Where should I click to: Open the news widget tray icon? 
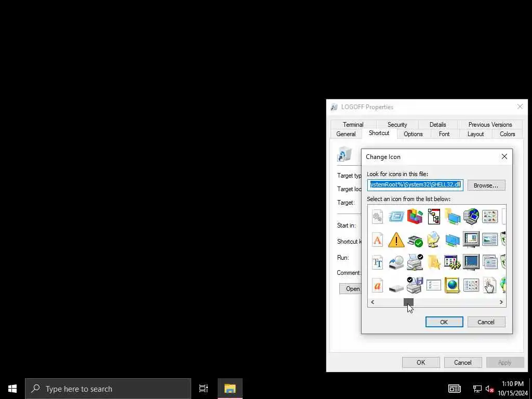tap(454, 389)
